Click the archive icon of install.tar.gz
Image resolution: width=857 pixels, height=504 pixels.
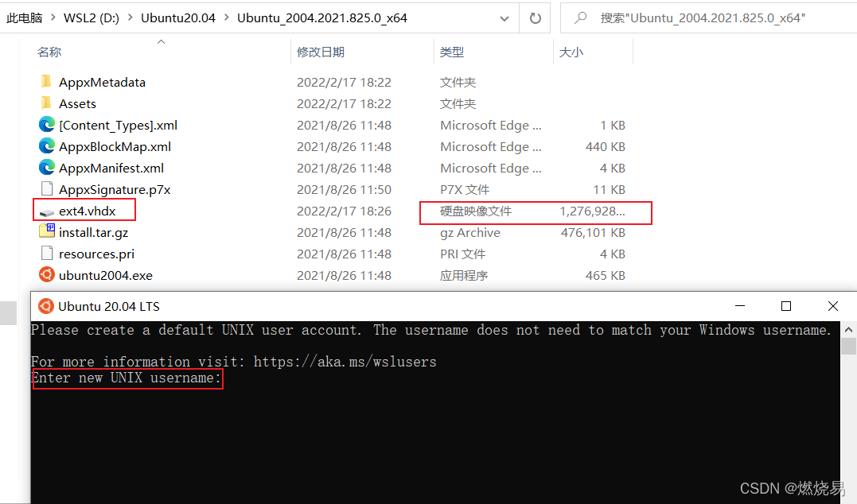pyautogui.click(x=47, y=231)
